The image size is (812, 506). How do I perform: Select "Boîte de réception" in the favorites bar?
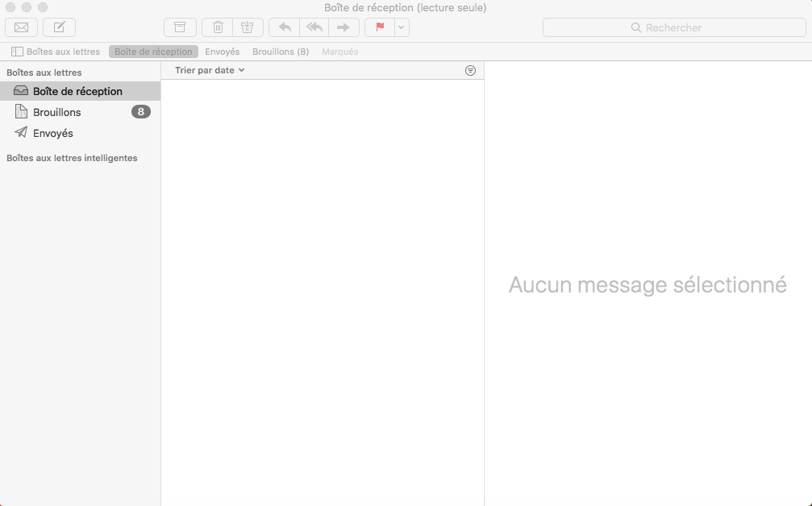[153, 52]
